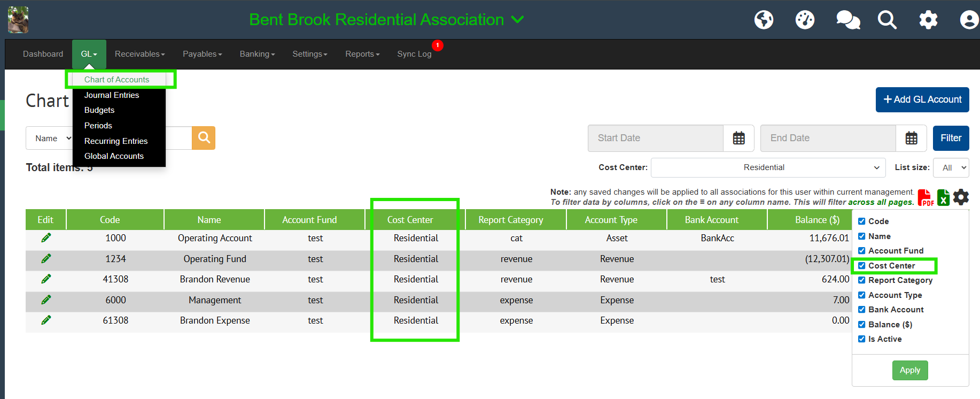Open Start Date calendar picker
Image resolution: width=980 pixels, height=399 pixels.
click(x=738, y=138)
